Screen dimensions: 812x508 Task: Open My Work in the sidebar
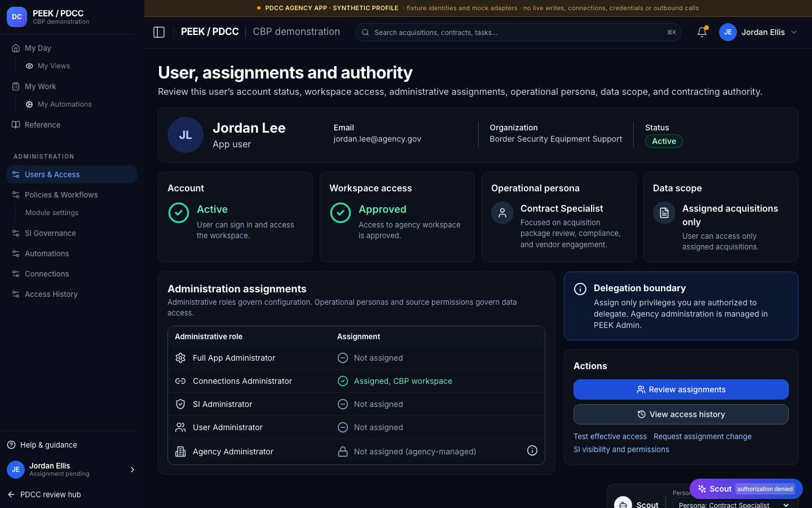pos(72,86)
